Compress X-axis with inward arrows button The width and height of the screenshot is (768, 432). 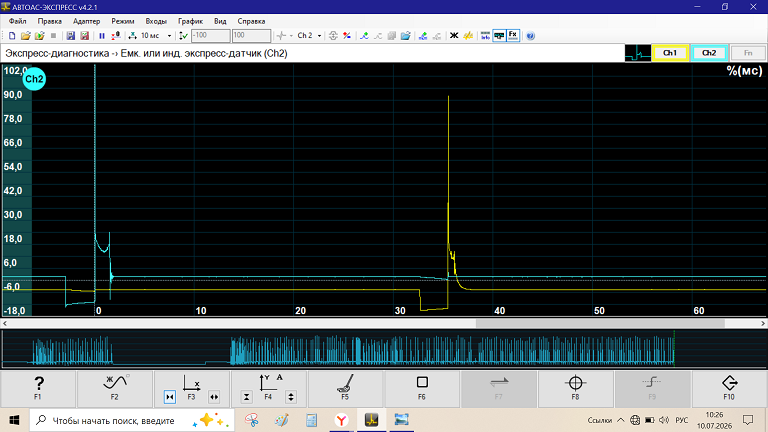169,397
